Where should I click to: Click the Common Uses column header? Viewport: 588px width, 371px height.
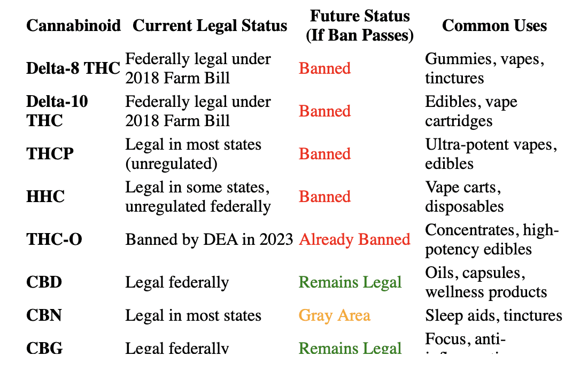[494, 26]
